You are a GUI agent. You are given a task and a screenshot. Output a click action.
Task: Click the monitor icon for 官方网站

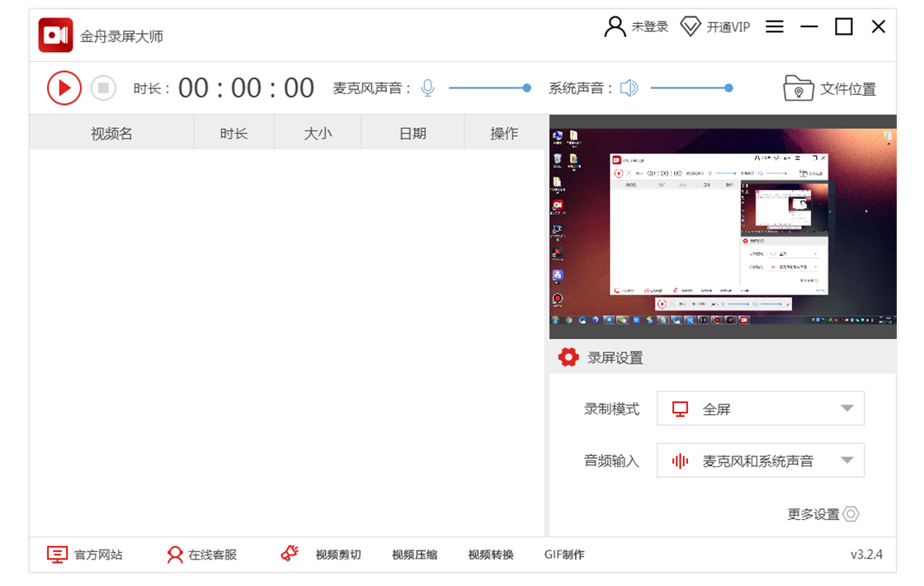point(57,555)
